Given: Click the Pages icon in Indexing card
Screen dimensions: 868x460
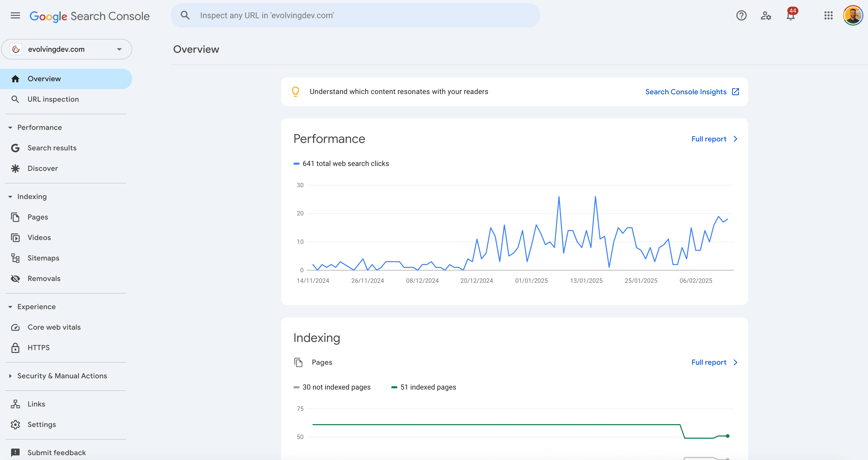Looking at the screenshot, I should point(298,362).
